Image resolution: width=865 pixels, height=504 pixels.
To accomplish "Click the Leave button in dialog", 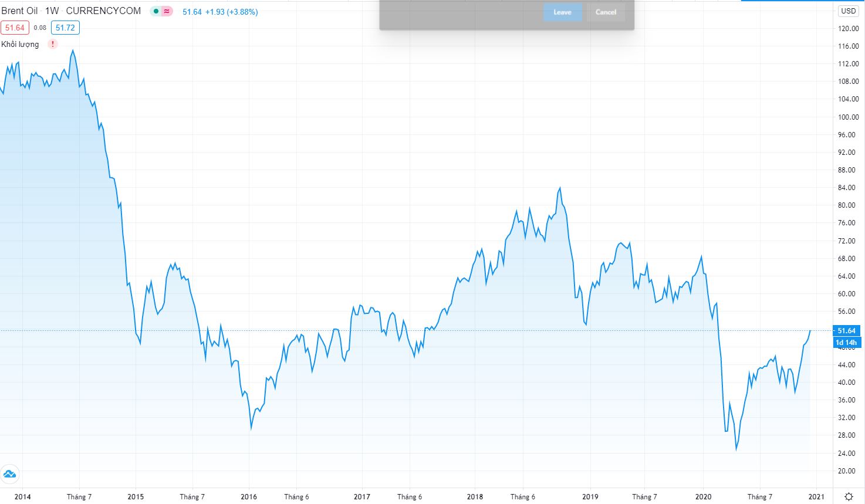I will (x=562, y=12).
